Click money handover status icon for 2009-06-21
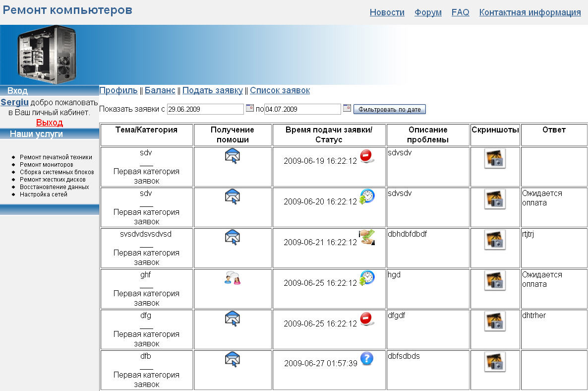 tap(367, 237)
